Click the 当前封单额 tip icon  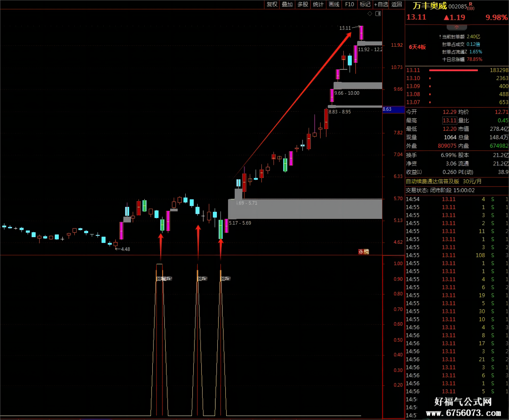pyautogui.click(x=440, y=36)
